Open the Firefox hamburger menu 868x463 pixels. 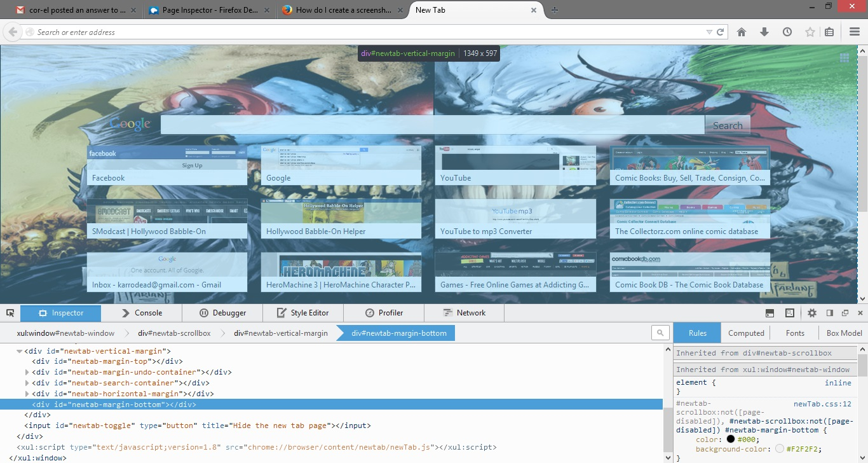tap(855, 32)
